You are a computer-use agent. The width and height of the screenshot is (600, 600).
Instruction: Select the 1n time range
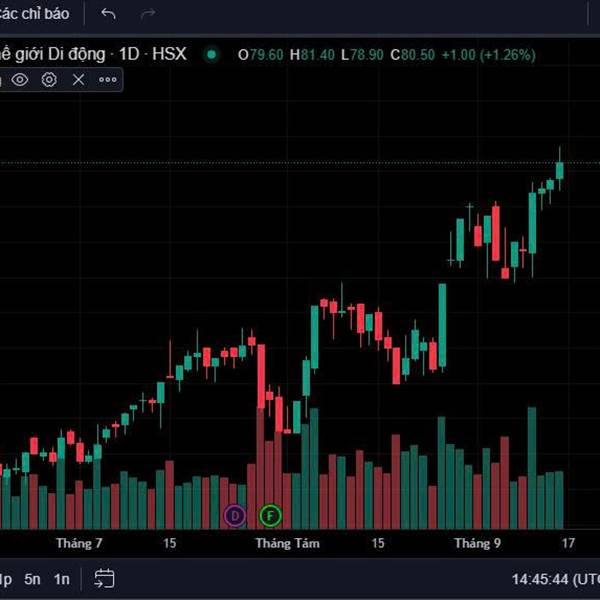pyautogui.click(x=62, y=579)
